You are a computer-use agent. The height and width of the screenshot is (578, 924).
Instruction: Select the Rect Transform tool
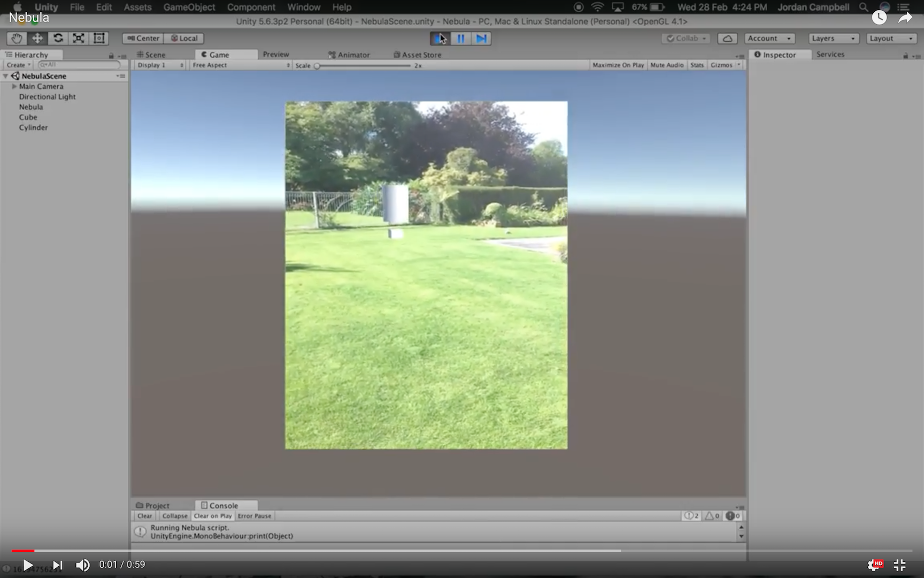click(x=99, y=39)
